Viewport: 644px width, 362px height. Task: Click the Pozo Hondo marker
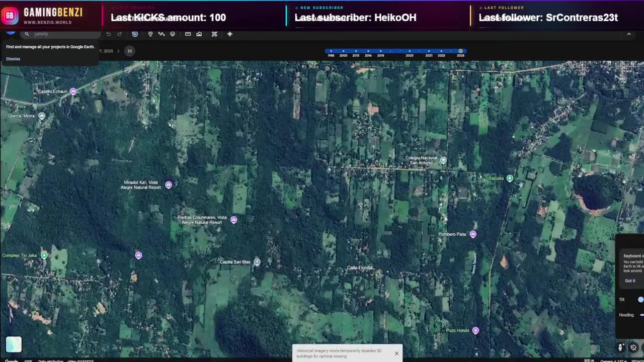[475, 331]
